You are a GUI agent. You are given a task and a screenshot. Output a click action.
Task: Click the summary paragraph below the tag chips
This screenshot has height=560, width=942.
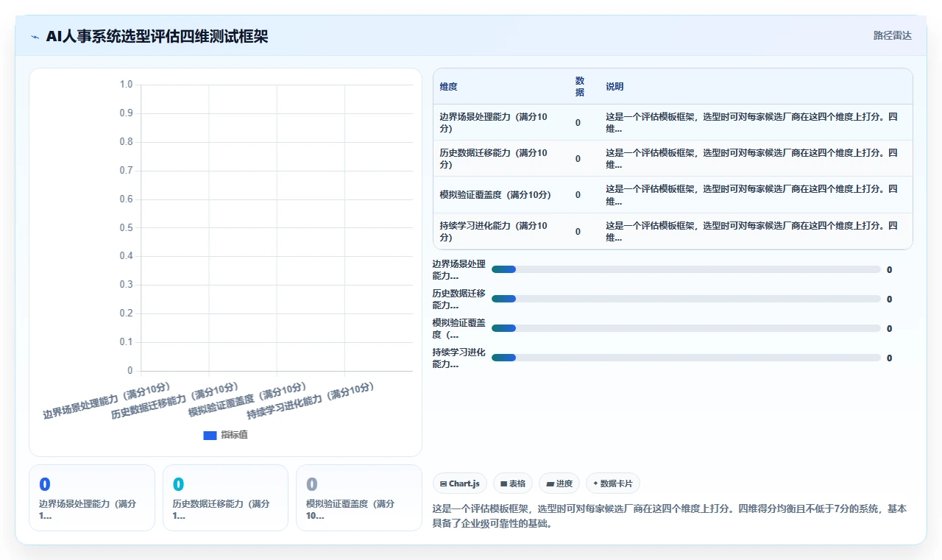pos(670,516)
